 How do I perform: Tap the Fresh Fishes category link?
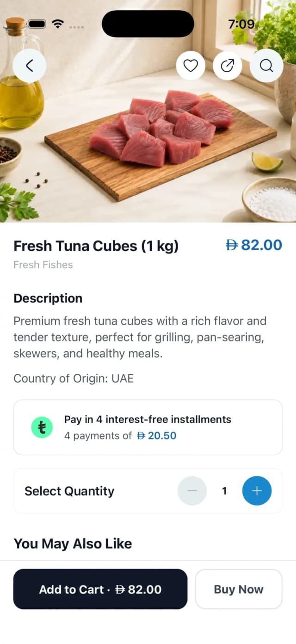[x=43, y=265]
